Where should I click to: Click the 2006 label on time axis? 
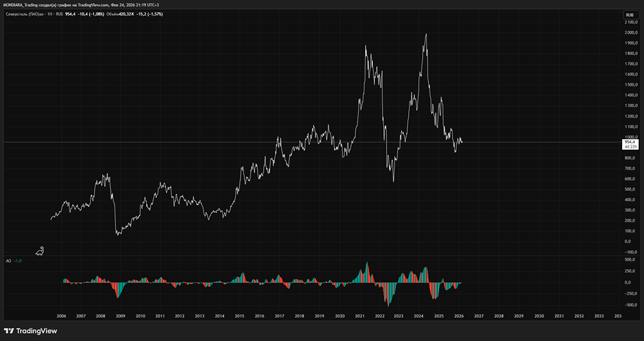(x=61, y=317)
